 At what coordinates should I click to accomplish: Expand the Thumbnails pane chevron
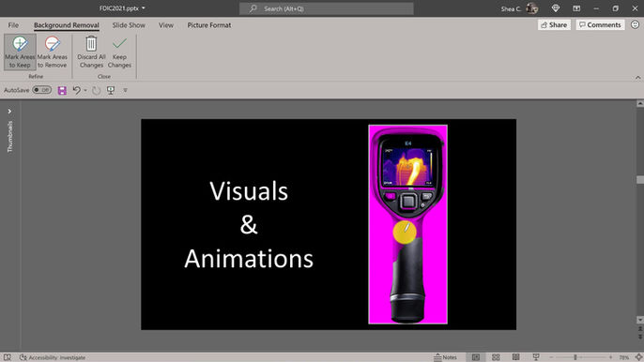(x=9, y=112)
